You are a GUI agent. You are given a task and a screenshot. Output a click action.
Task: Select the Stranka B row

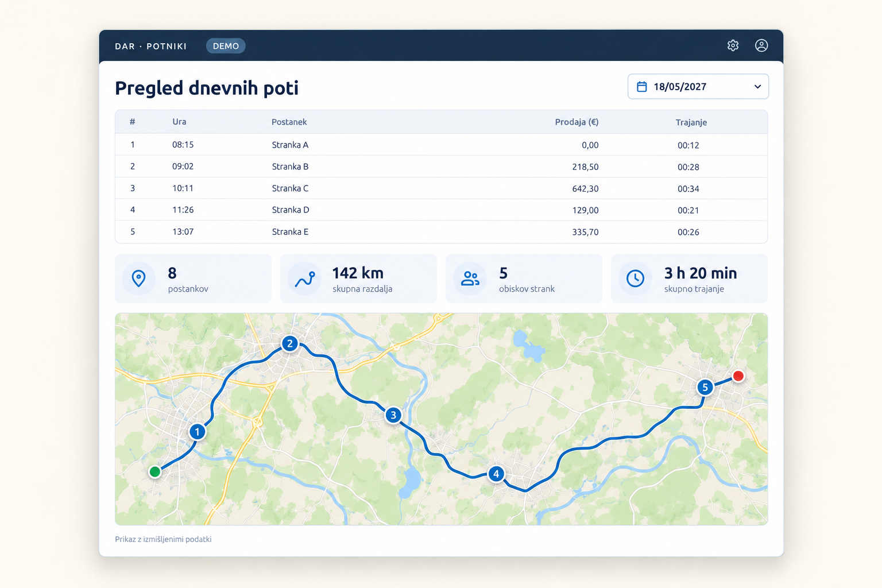(x=441, y=167)
